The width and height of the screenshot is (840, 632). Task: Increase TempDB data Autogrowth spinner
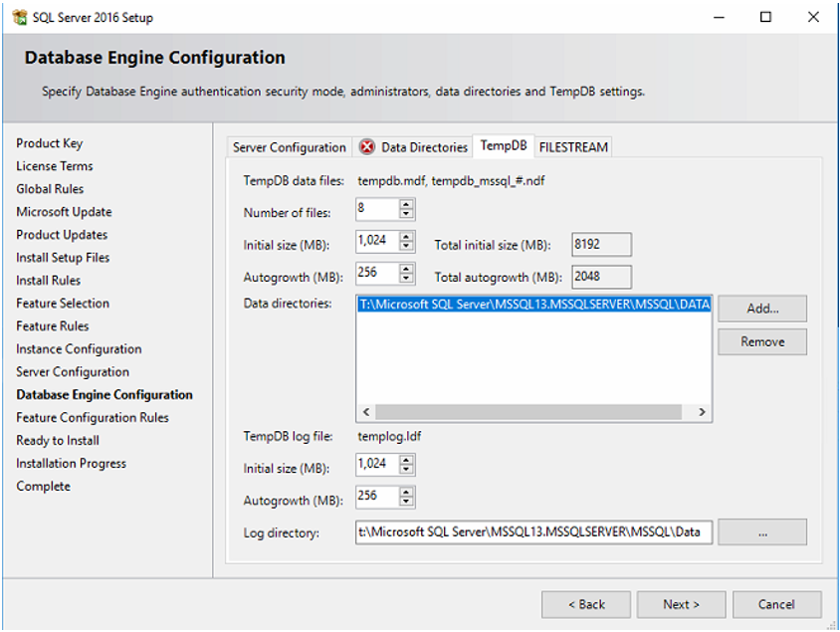click(x=407, y=269)
